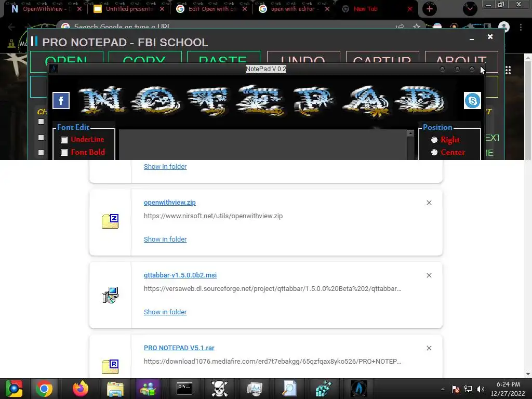
Task: Show qttabbar-v1.5.0.0b2.msi in folder
Action: click(165, 312)
